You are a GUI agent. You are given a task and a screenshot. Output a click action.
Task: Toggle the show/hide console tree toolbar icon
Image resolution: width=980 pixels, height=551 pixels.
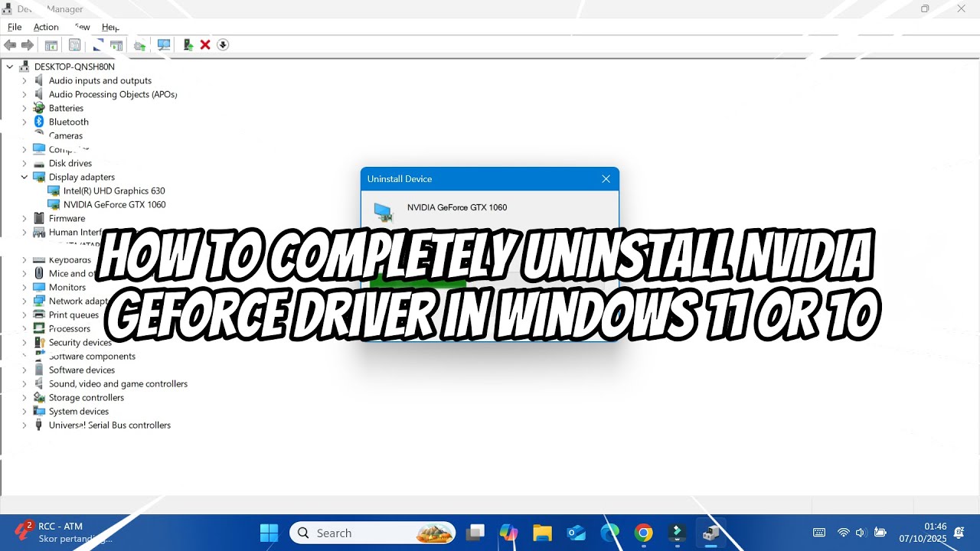[x=51, y=45]
